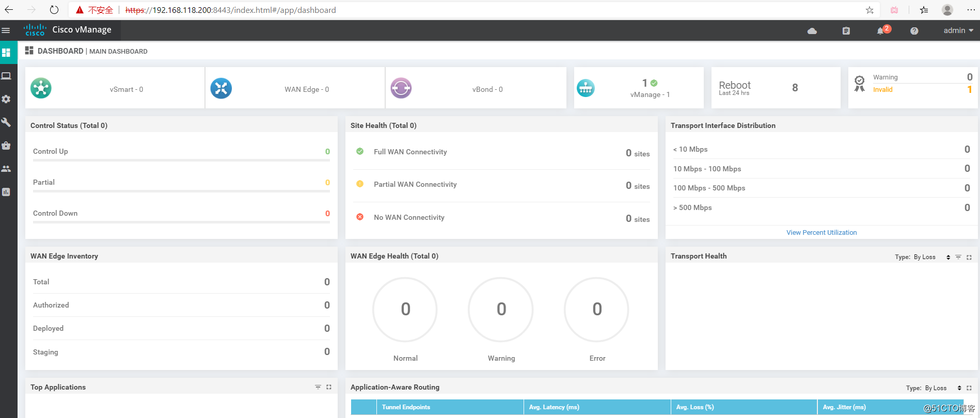Expand Top Applications panel fullscreen
The width and height of the screenshot is (980, 418).
pyautogui.click(x=329, y=387)
